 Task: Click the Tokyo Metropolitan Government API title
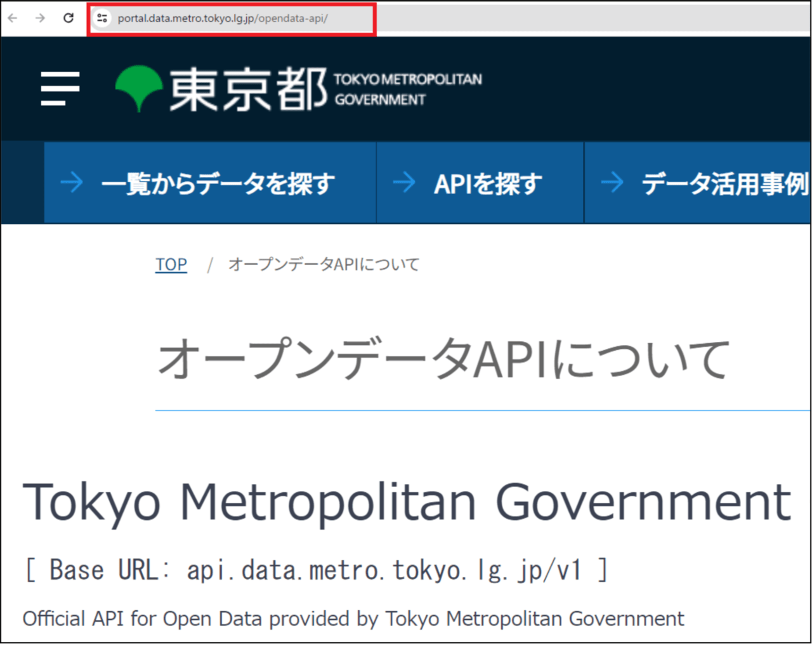tap(407, 502)
